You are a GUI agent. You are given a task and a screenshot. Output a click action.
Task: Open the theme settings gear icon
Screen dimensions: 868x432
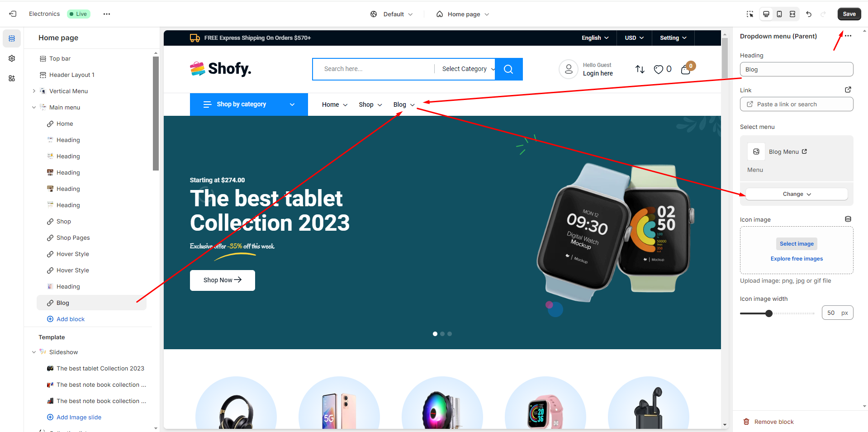(12, 58)
